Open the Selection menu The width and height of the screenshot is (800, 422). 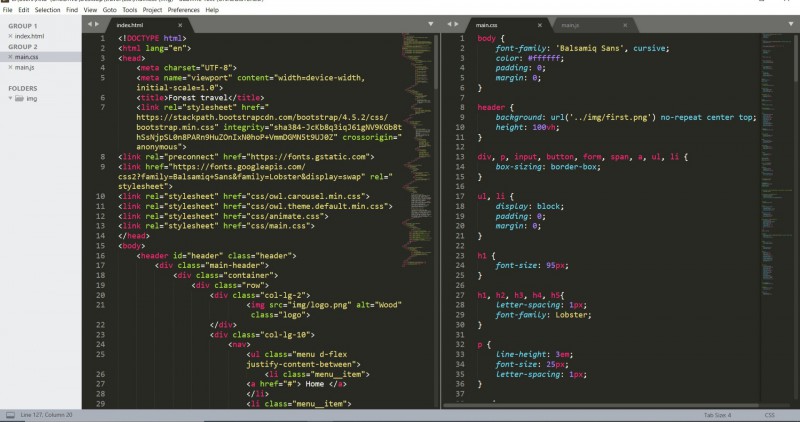pos(47,10)
